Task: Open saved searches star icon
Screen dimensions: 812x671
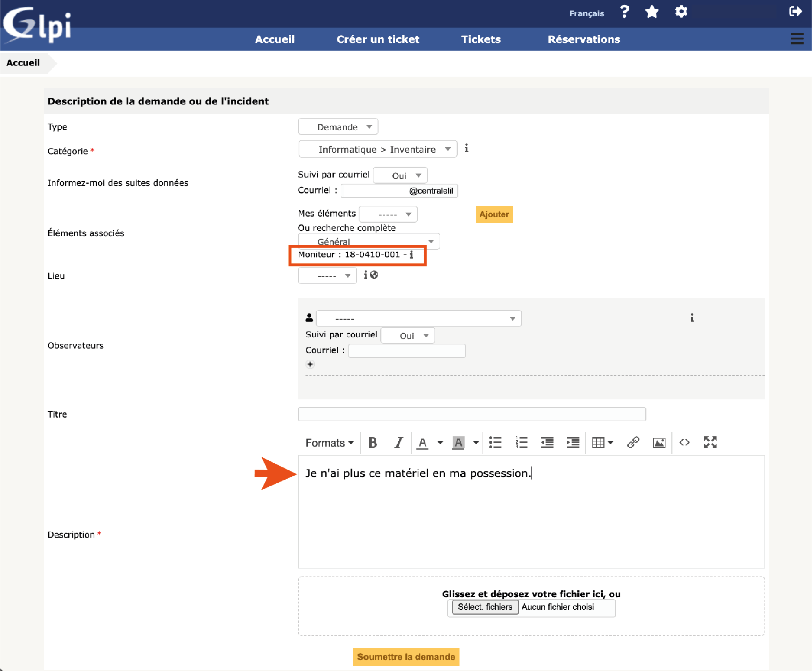Action: pos(651,12)
